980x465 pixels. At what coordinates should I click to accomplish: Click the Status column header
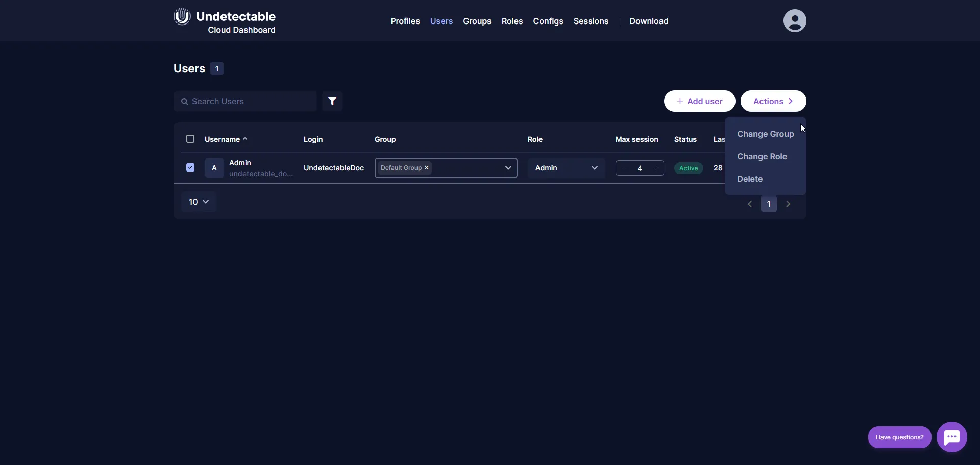685,139
